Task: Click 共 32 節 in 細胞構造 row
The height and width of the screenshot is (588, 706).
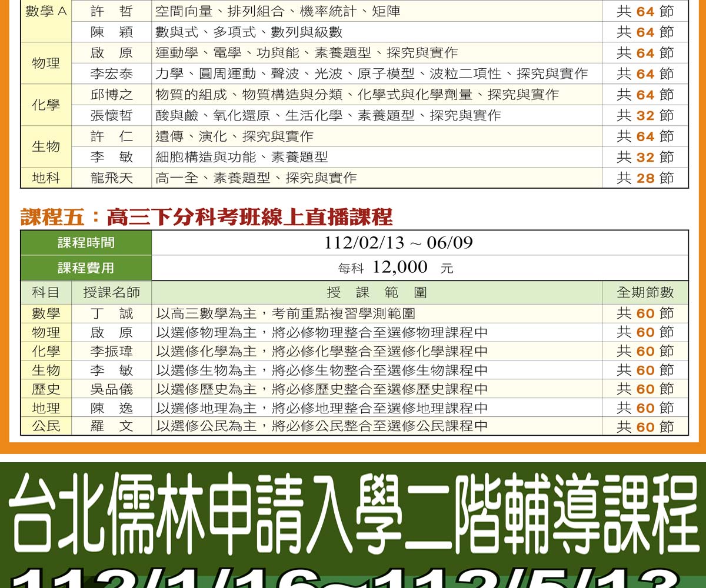Action: click(645, 157)
